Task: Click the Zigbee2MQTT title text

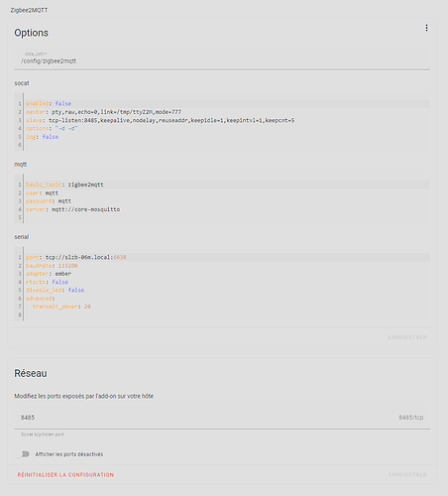Action: tap(29, 10)
